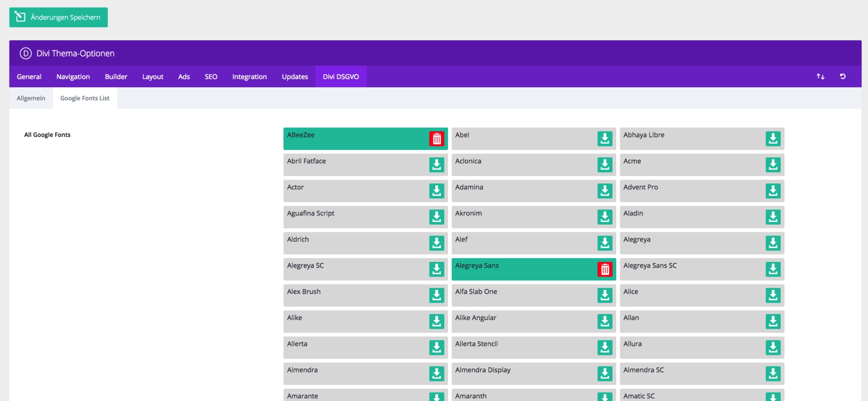Click the reset options icon

point(843,76)
